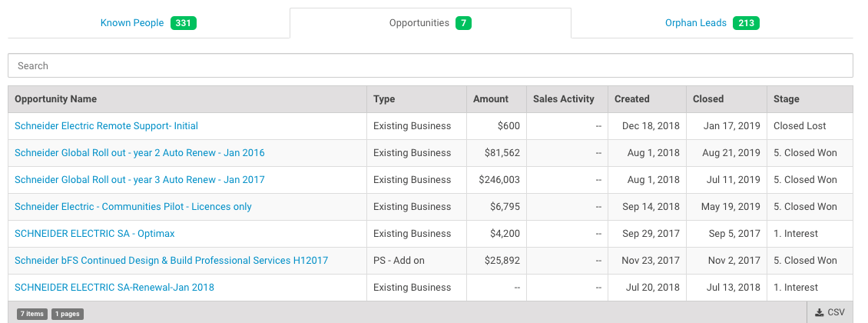868x323 pixels.
Task: Click 5. Closed Won in Communities Pilot row
Action: [810, 207]
